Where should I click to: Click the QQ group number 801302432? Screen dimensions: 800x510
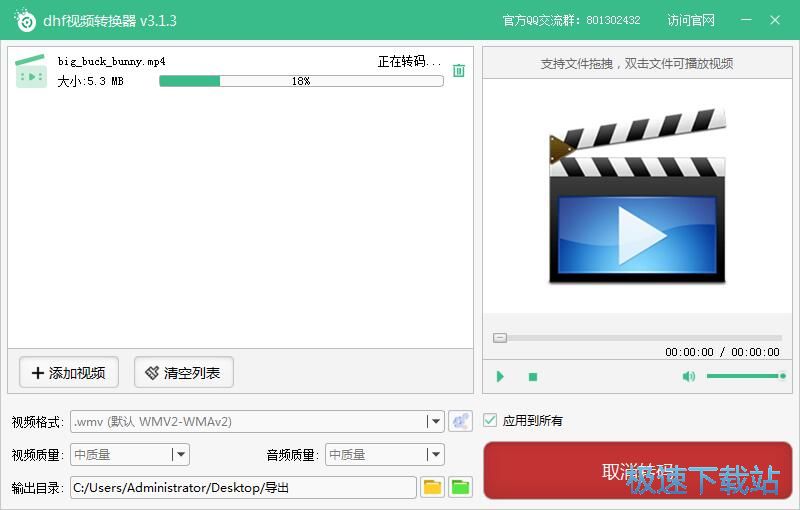pos(613,20)
